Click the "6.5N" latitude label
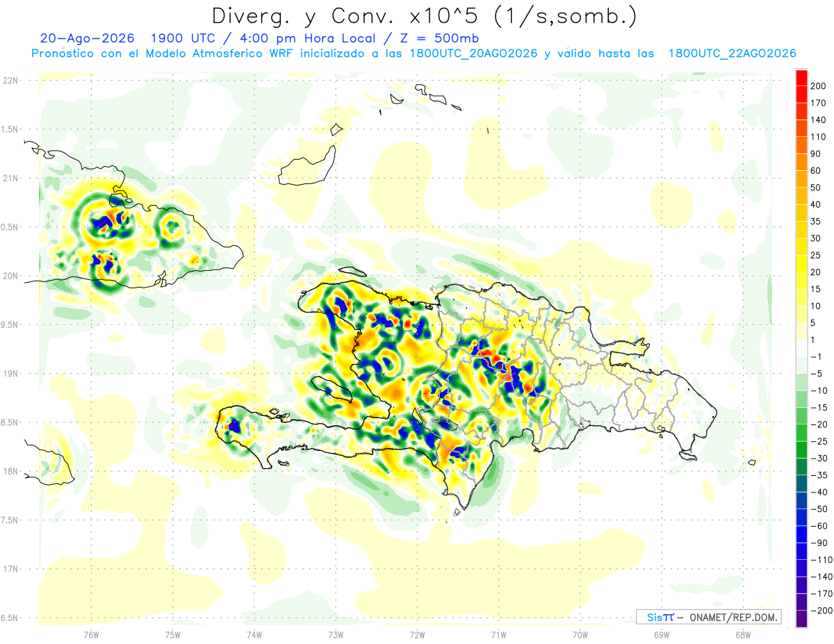This screenshot has width=834, height=644. coord(10,618)
